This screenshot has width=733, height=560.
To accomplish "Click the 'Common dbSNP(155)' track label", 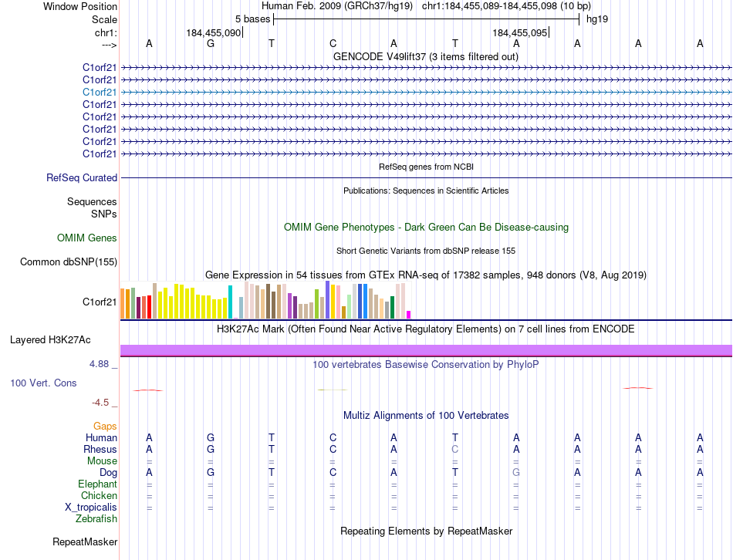I will (x=68, y=261).
